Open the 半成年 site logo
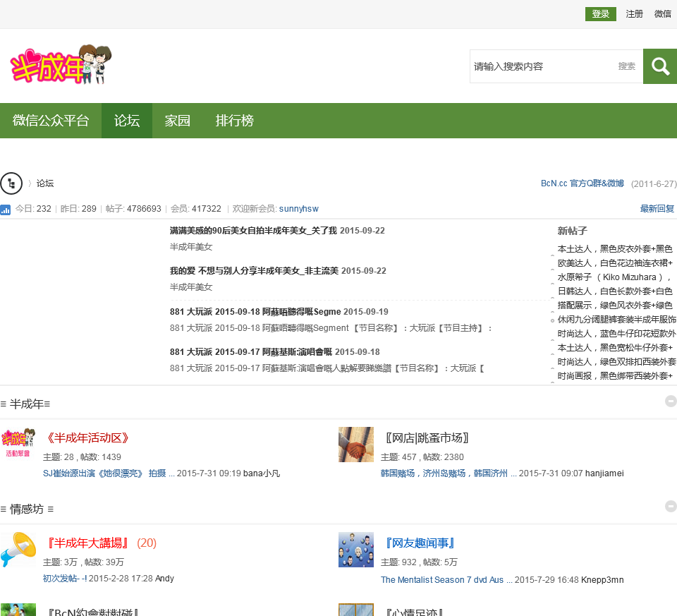The height and width of the screenshot is (616, 677). tap(61, 64)
